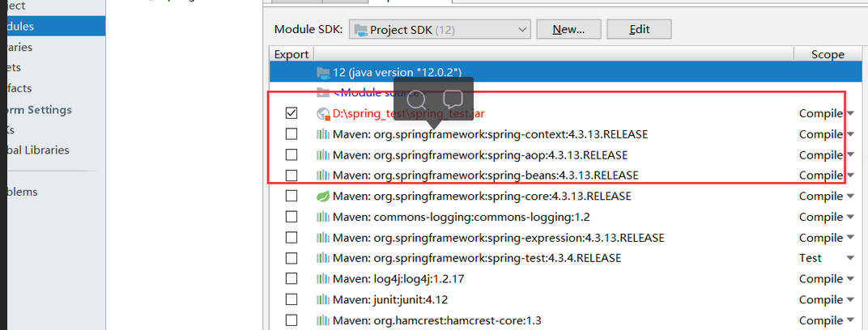
Task: Enable Export for spring-context 4.3.13
Action: (x=291, y=133)
